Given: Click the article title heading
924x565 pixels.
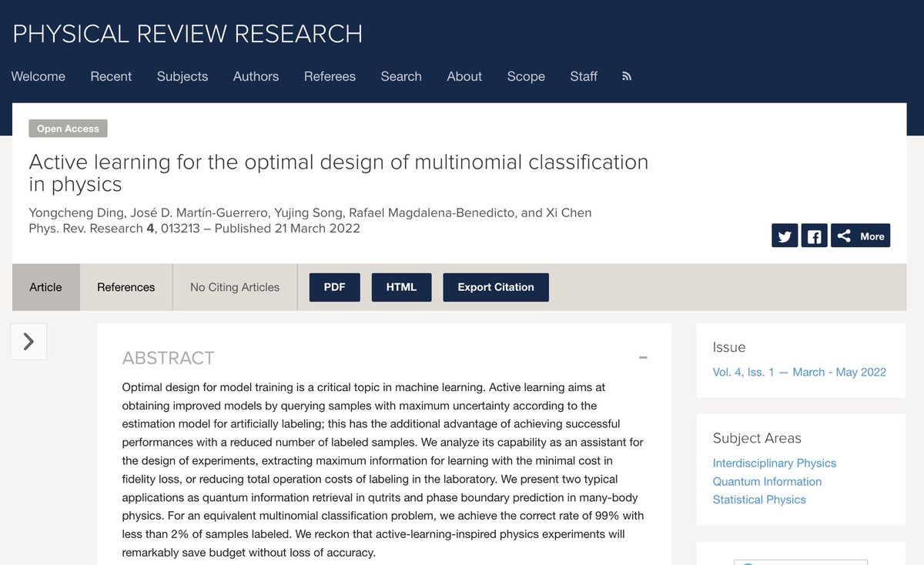Looking at the screenshot, I should tap(339, 173).
